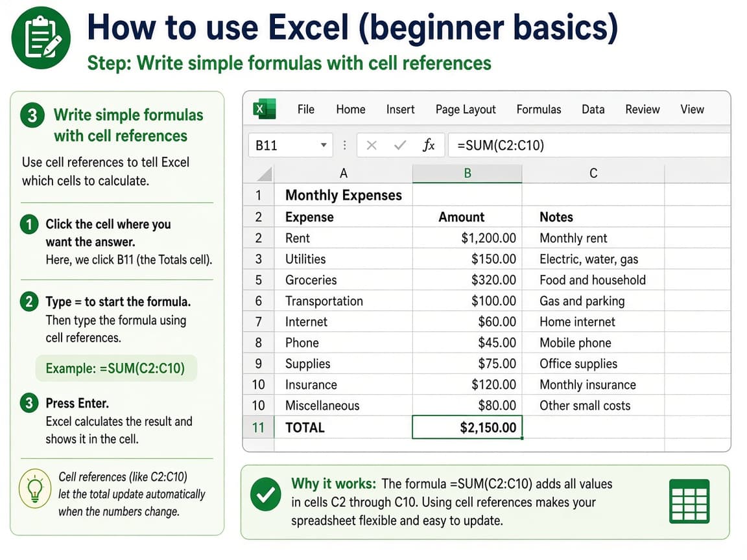This screenshot has height=560, width=747.
Task: Select row header 11 of TOTAL row
Action: click(259, 427)
